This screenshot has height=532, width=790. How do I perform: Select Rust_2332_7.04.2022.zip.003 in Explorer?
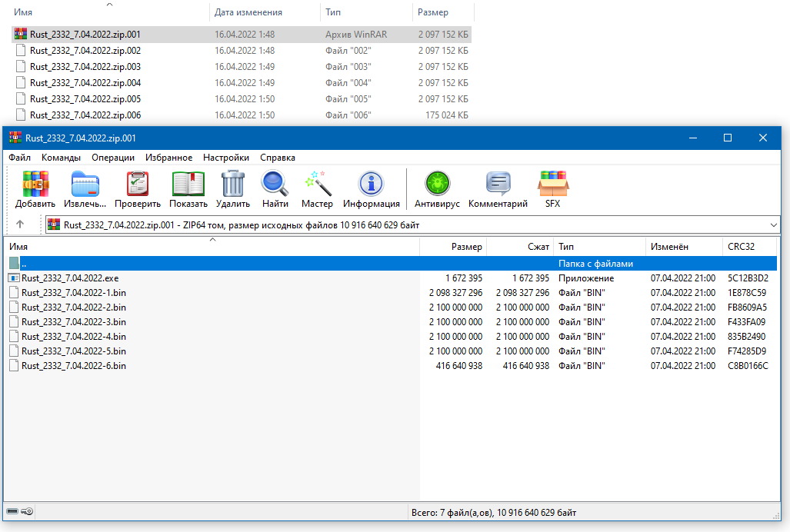85,67
